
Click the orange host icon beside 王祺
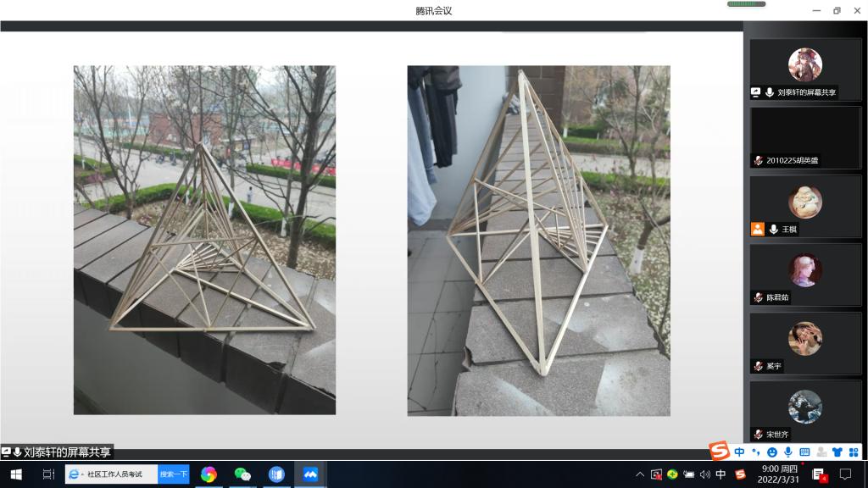(758, 229)
